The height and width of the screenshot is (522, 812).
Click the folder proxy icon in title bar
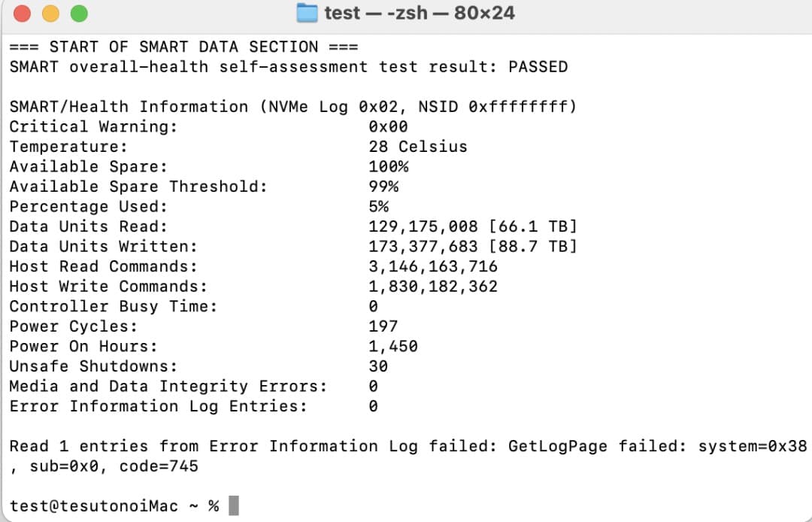tap(307, 13)
